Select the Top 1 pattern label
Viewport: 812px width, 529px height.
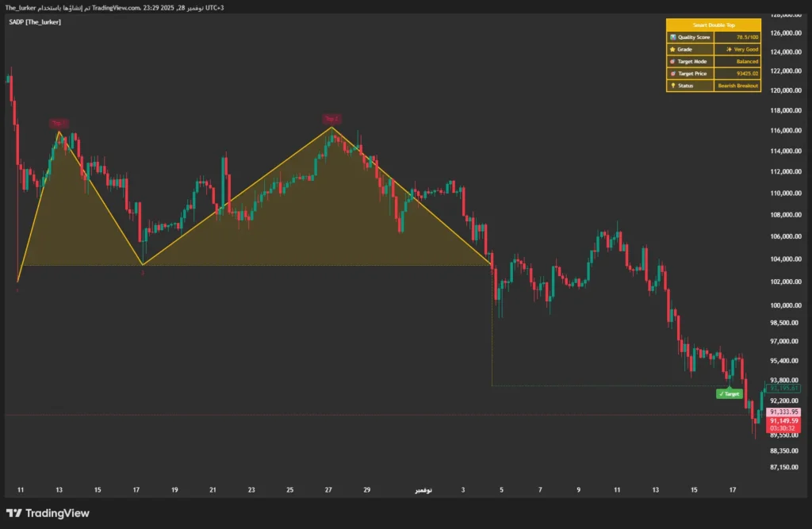59,123
